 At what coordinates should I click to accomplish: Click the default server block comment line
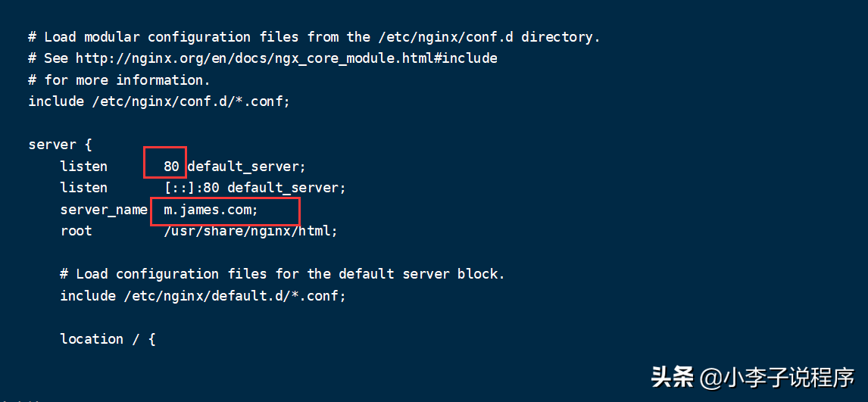click(283, 274)
